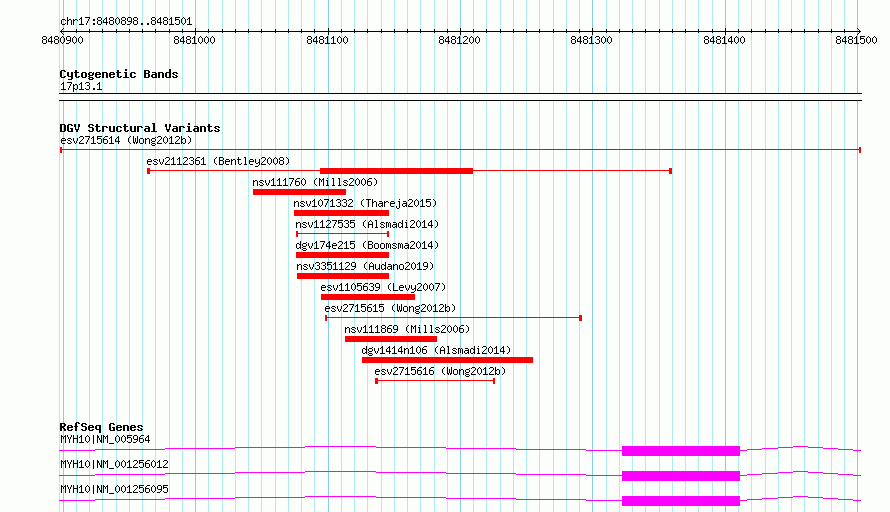The width and height of the screenshot is (890, 512).
Task: Open the MYH10|NM_001256095 transcript label
Action: tap(114, 489)
